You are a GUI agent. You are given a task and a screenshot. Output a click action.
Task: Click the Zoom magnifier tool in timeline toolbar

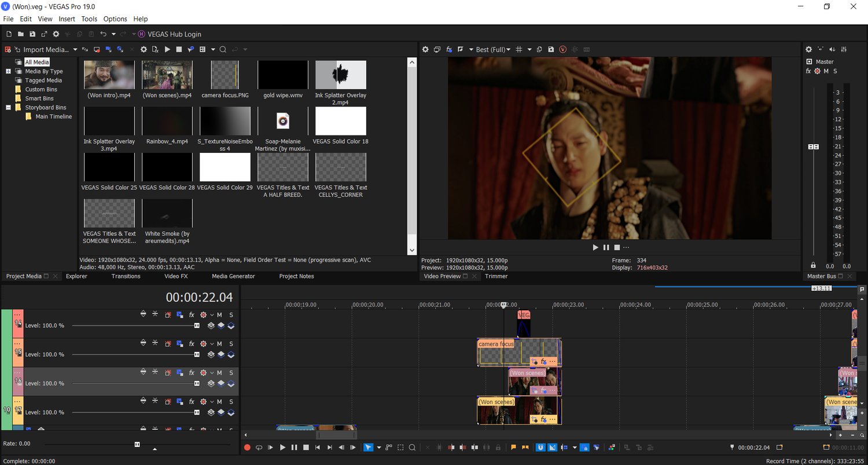click(412, 447)
